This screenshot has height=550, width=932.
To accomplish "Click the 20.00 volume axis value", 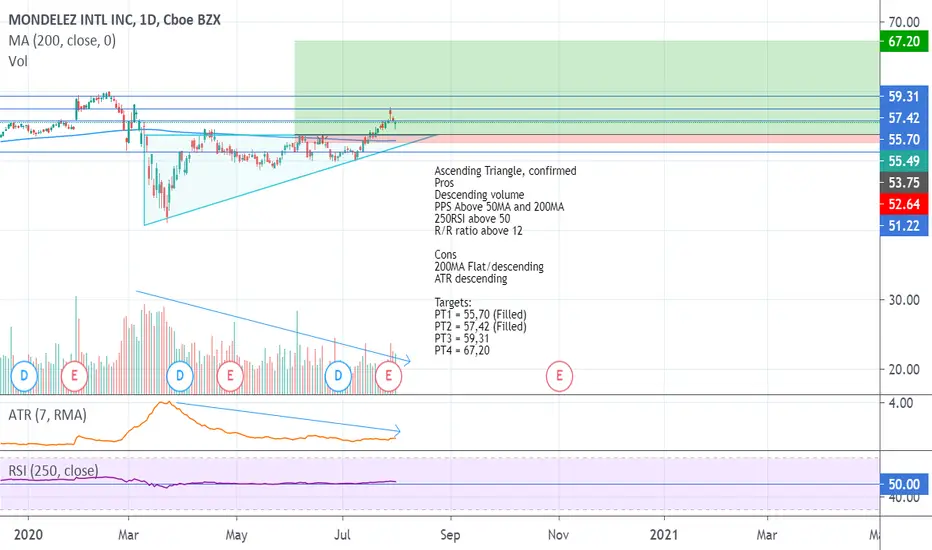I will pyautogui.click(x=904, y=369).
